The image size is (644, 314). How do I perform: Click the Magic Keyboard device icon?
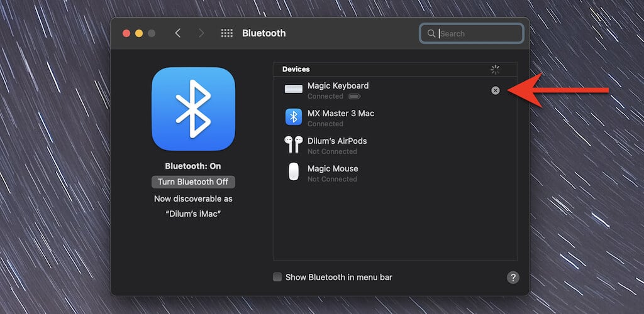coord(294,89)
